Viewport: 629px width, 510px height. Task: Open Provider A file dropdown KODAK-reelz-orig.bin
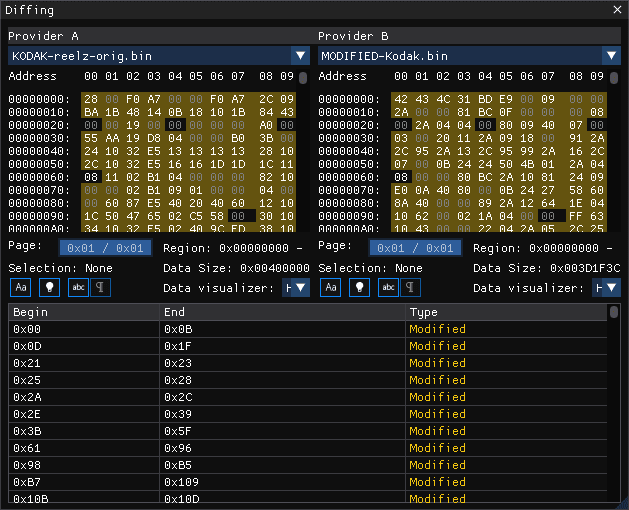tap(159, 56)
